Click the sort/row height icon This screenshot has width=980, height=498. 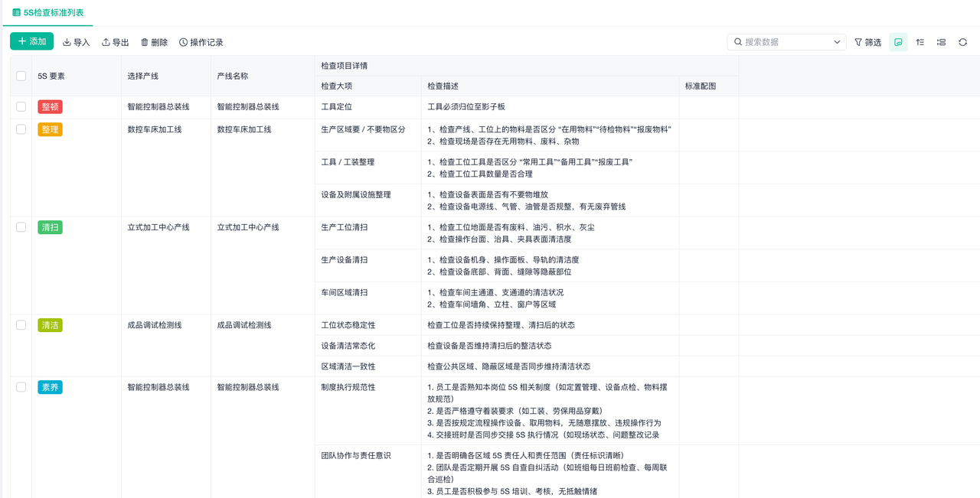click(x=920, y=42)
